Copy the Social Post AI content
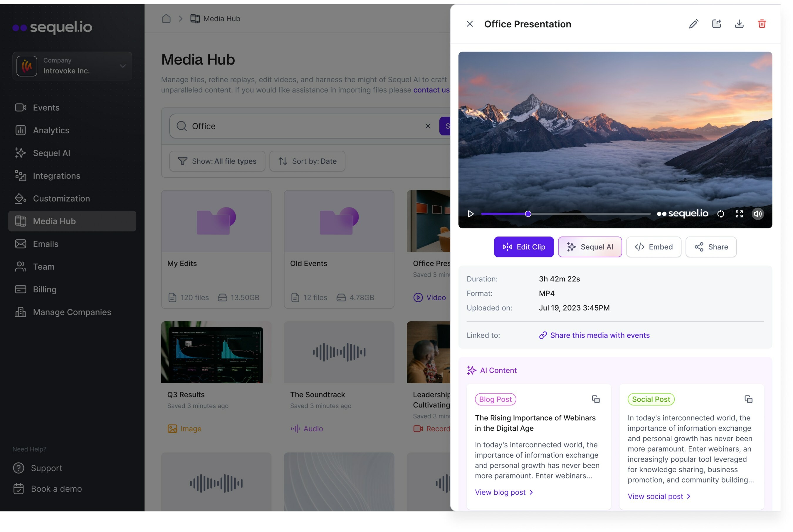Viewport: 793px width, 532px height. [x=748, y=399]
